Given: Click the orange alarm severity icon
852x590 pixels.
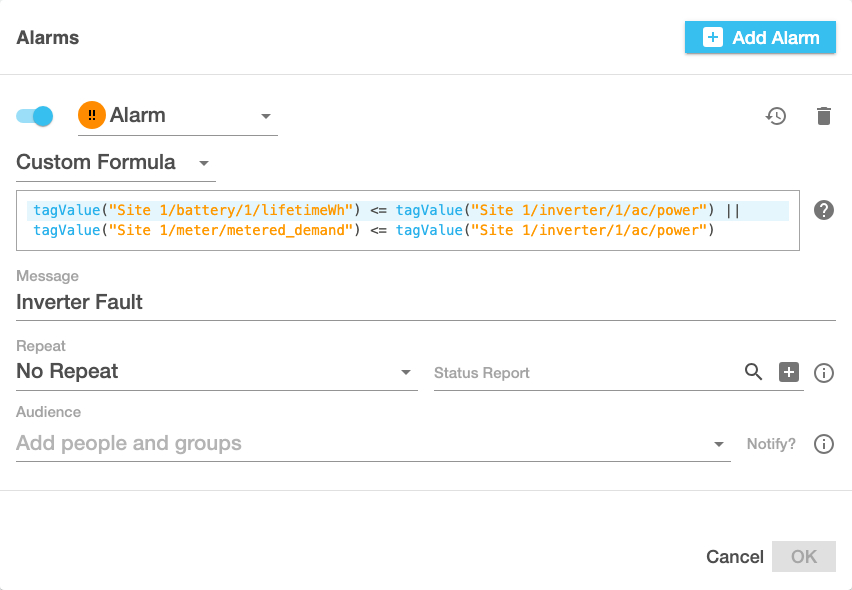Looking at the screenshot, I should (92, 116).
